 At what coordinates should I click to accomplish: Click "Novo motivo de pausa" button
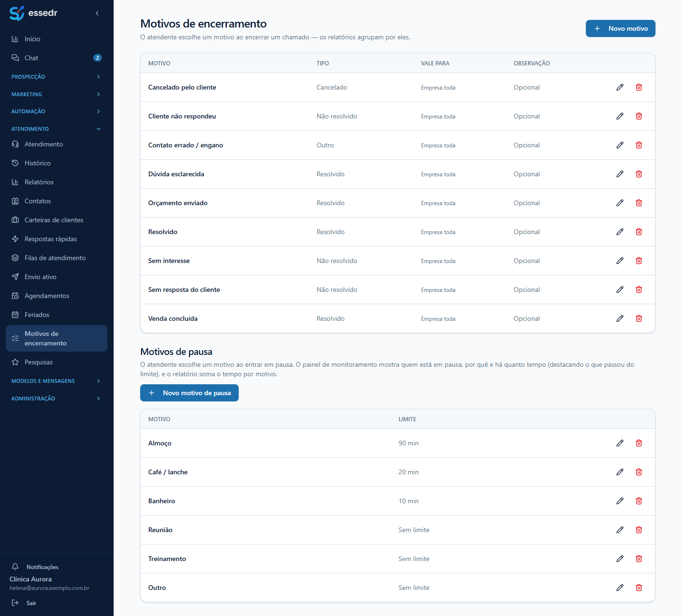click(189, 393)
